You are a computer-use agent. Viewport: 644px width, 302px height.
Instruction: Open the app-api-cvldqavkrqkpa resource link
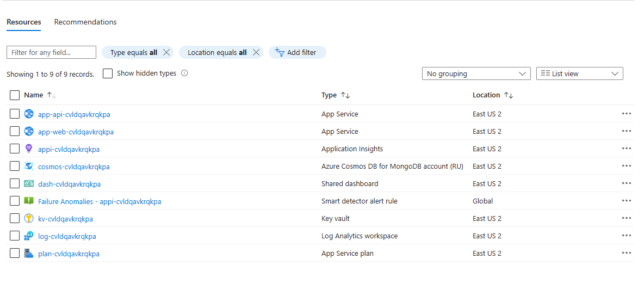[x=74, y=114]
